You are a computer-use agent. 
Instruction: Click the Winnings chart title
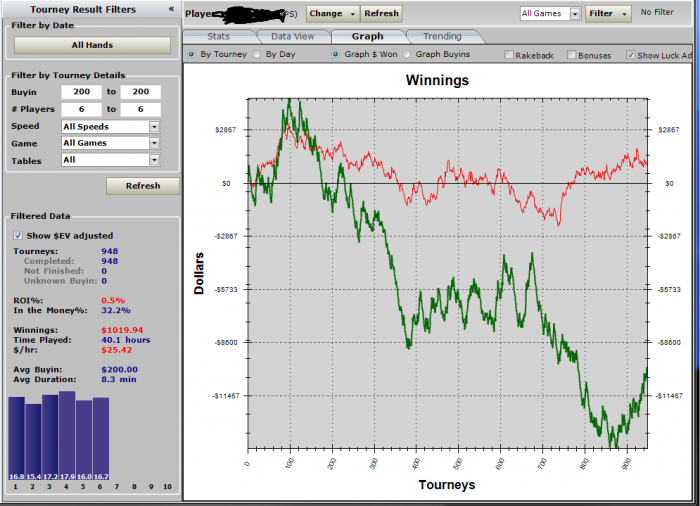(x=437, y=80)
